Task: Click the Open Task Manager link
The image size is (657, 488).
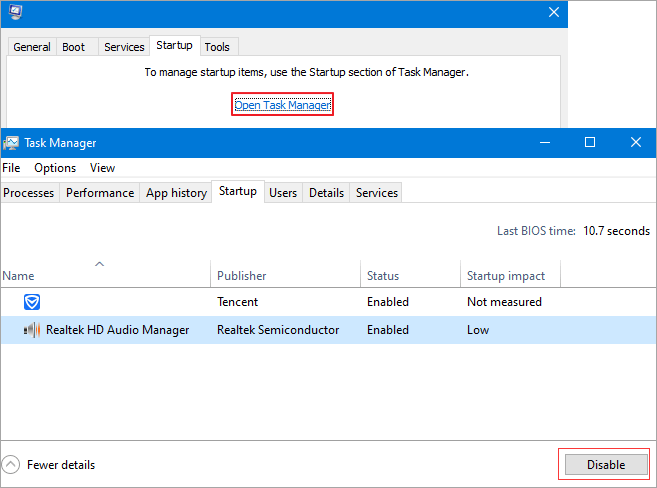Action: pos(282,104)
